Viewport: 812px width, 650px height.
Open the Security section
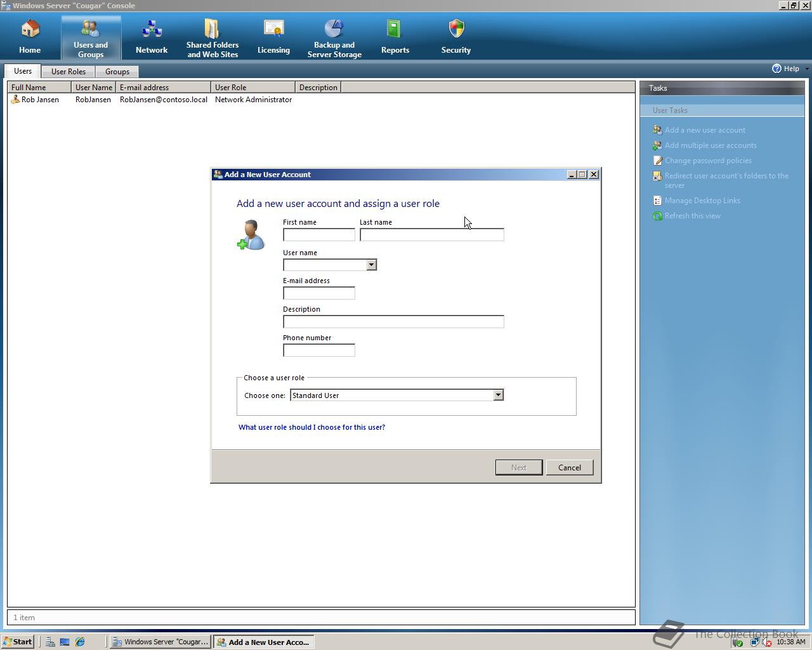tap(456, 37)
